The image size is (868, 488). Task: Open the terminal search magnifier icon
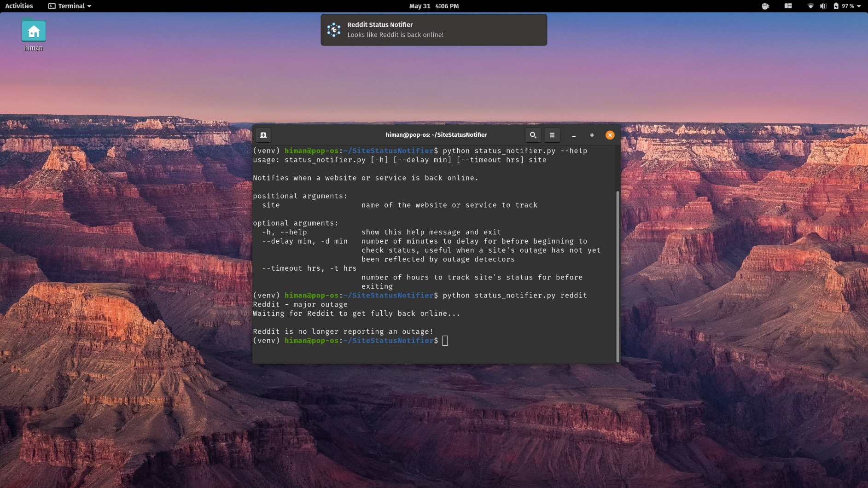533,135
